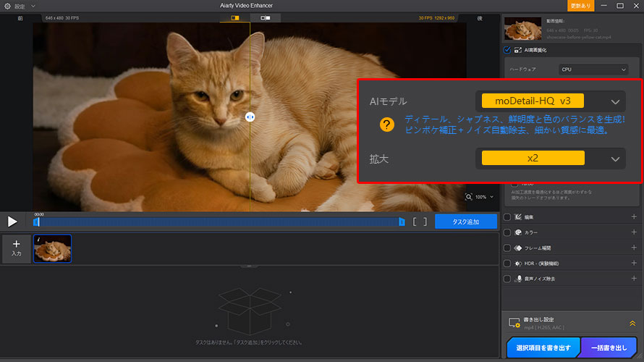The image size is (644, 362).
Task: Click the HDR feature icon
Action: pyautogui.click(x=518, y=264)
